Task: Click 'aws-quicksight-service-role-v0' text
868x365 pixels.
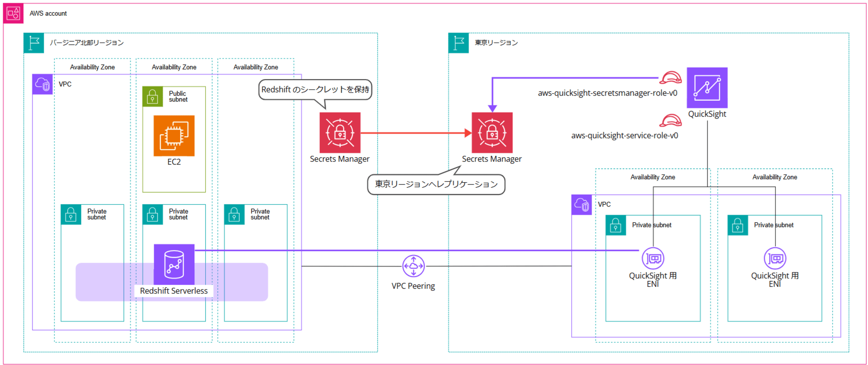Action: (x=625, y=135)
